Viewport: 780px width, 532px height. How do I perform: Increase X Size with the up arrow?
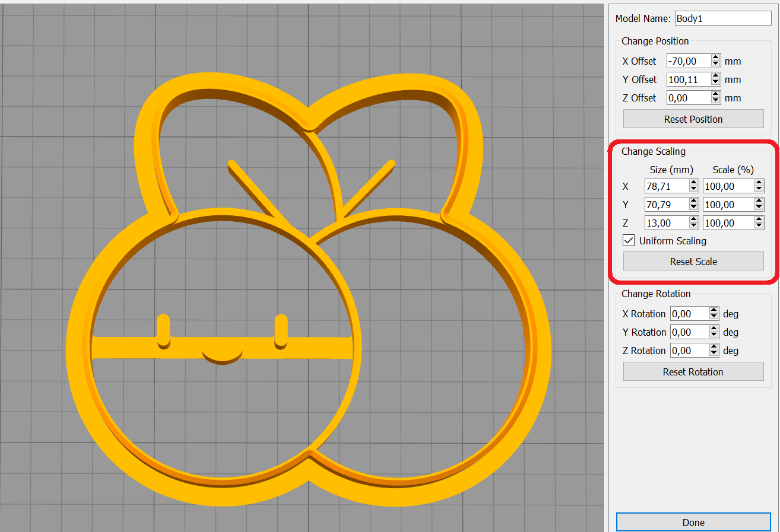694,183
